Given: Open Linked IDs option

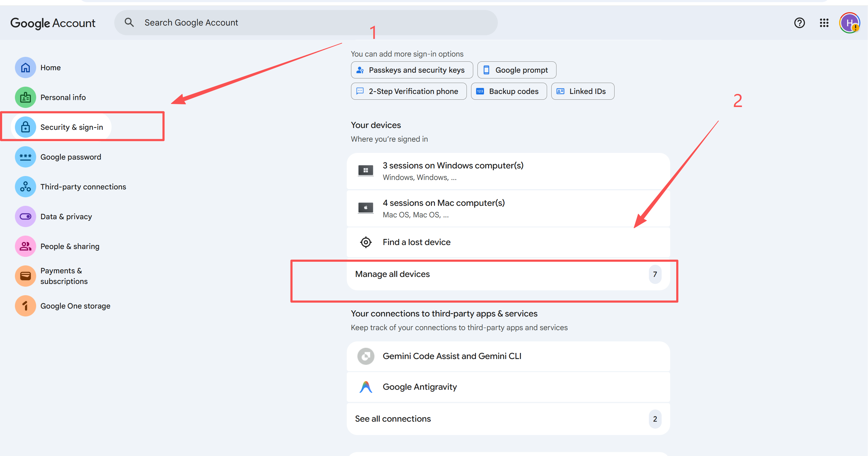Looking at the screenshot, I should tap(583, 91).
